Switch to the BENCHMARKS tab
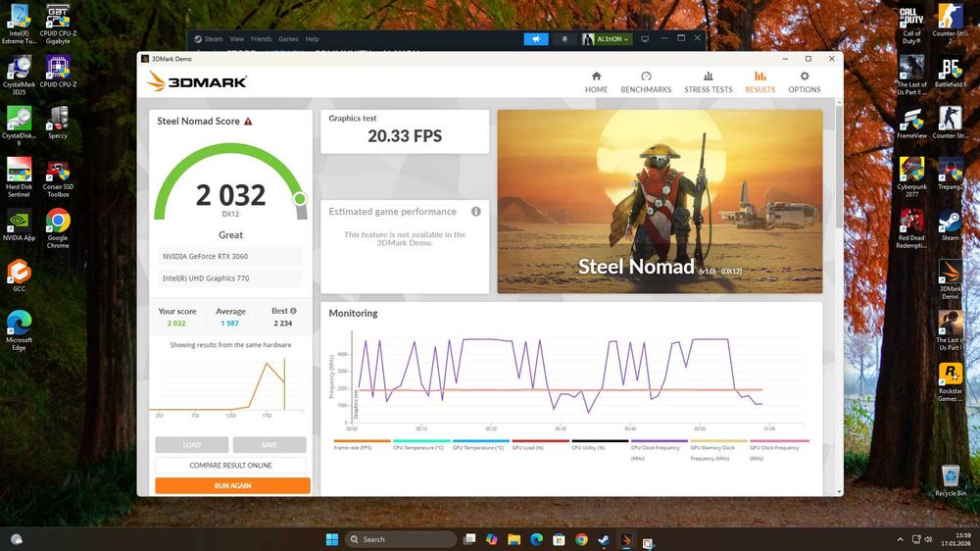 click(x=646, y=82)
